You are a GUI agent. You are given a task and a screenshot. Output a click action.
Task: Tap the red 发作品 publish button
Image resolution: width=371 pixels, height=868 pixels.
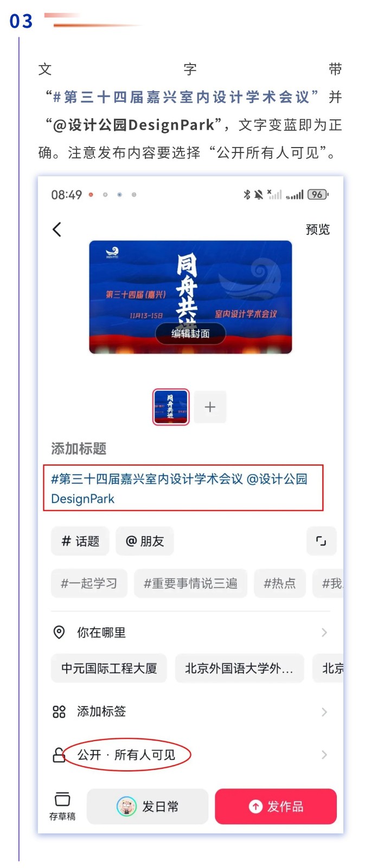click(x=276, y=807)
